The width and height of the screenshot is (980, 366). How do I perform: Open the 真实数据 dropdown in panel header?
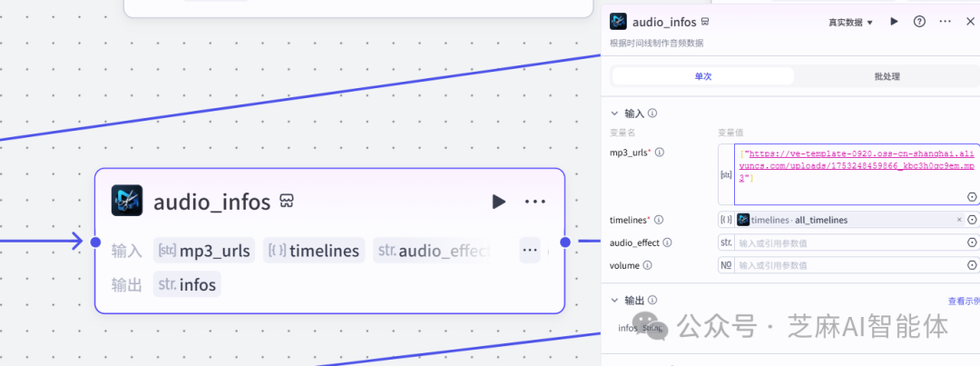point(850,23)
